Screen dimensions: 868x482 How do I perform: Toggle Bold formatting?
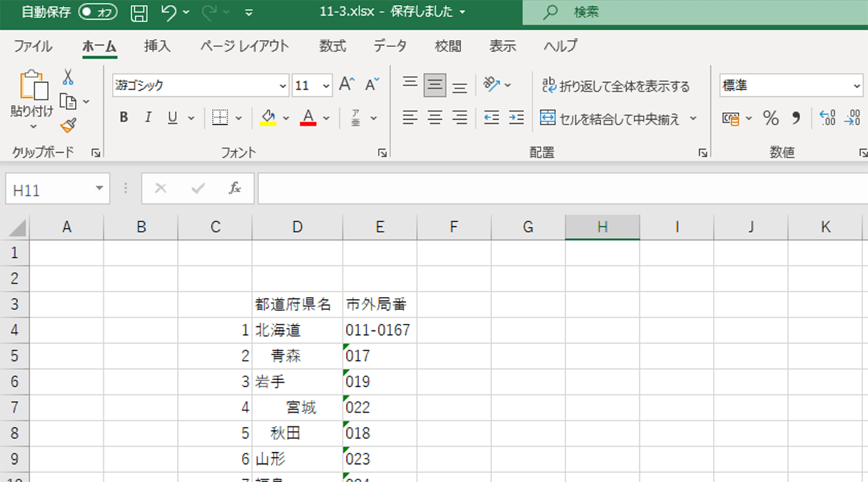pyautogui.click(x=123, y=118)
